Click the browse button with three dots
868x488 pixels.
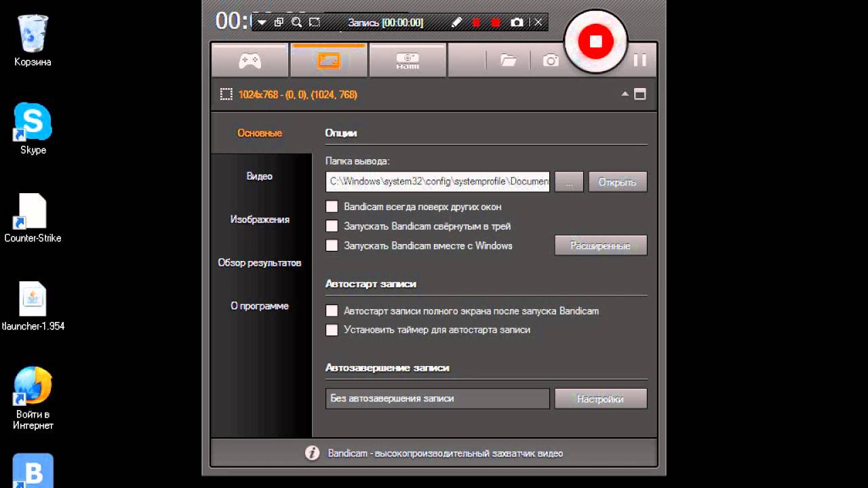[x=569, y=182]
